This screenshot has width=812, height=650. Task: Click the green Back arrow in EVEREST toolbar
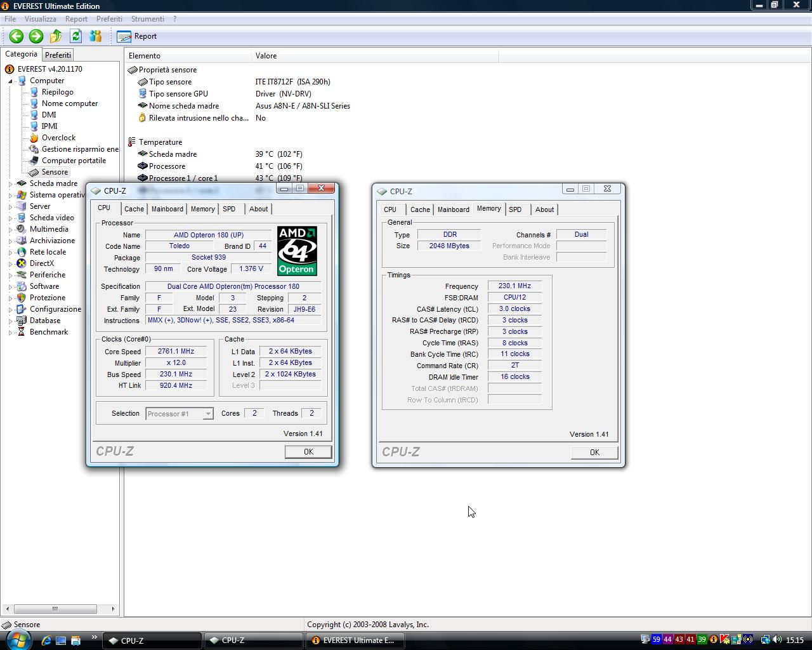16,36
